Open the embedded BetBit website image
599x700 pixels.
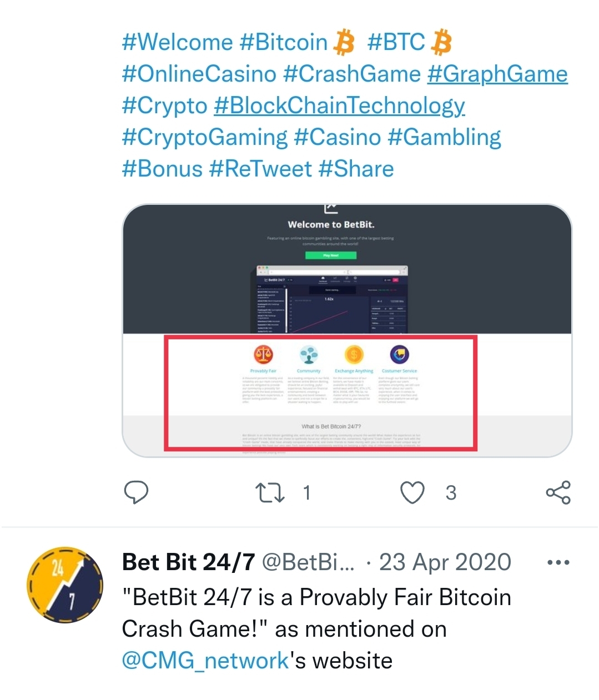347,330
